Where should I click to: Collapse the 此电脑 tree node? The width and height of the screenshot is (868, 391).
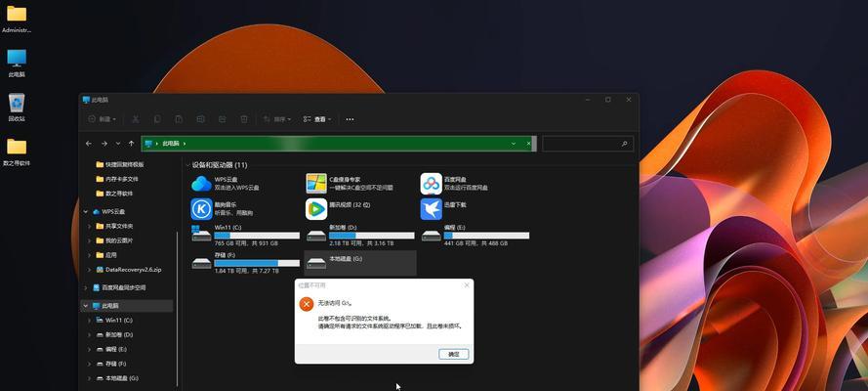86,306
